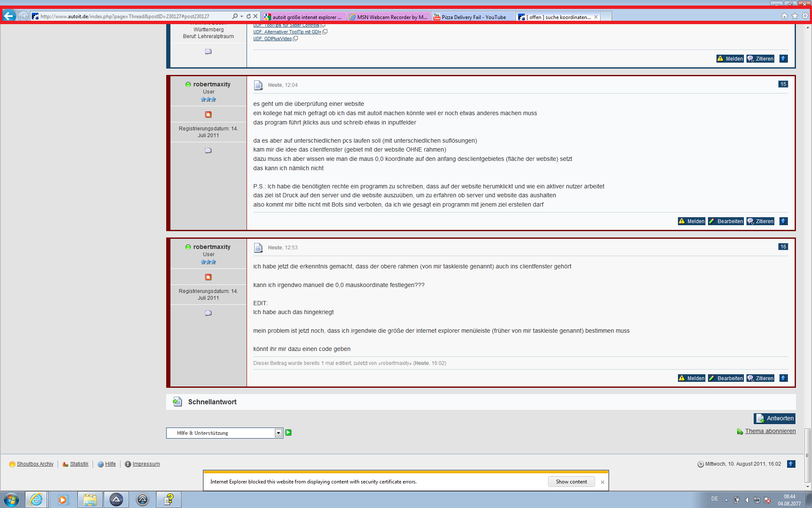Click the browser back arrow button
Screen dimensions: 812x508
[x=9, y=16]
